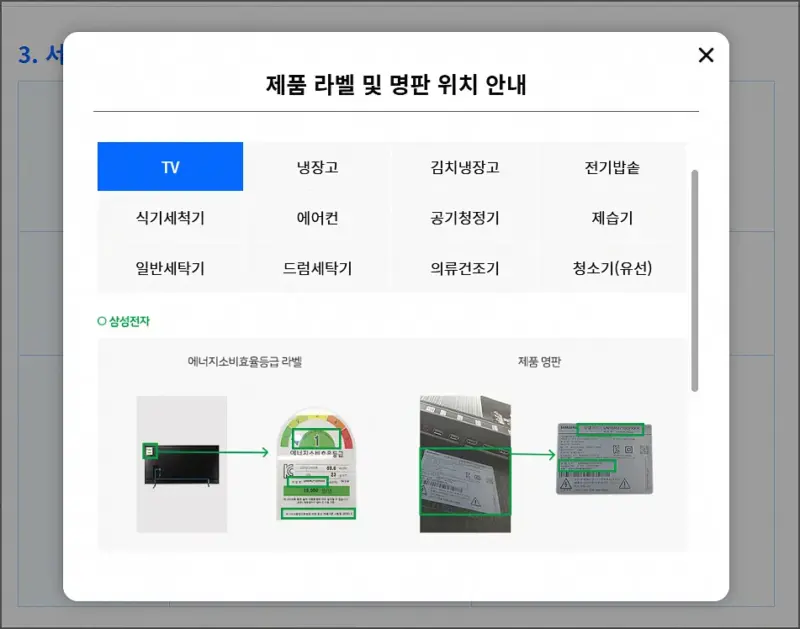Click the TV back panel photo
Viewport: 800px width, 629px height.
(x=465, y=464)
